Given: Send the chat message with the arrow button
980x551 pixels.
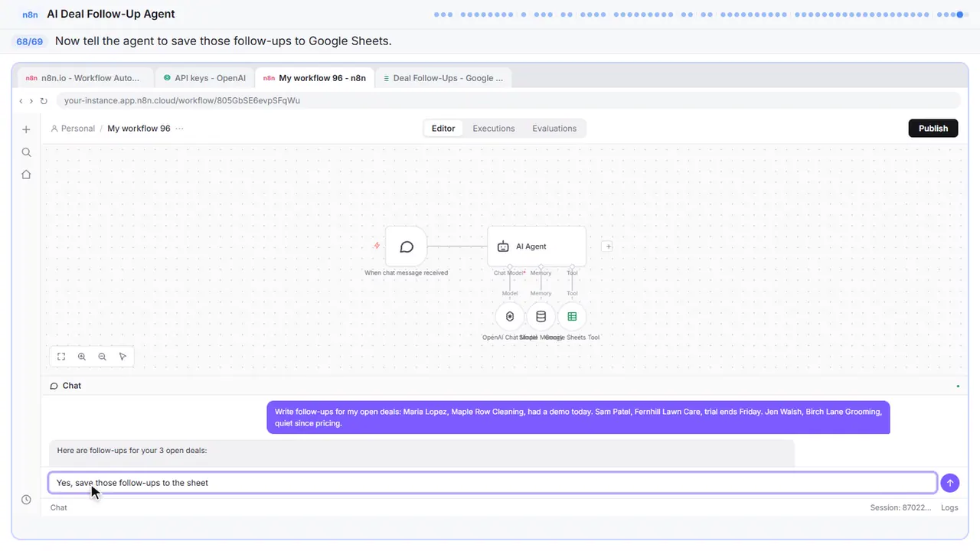Looking at the screenshot, I should pyautogui.click(x=950, y=483).
